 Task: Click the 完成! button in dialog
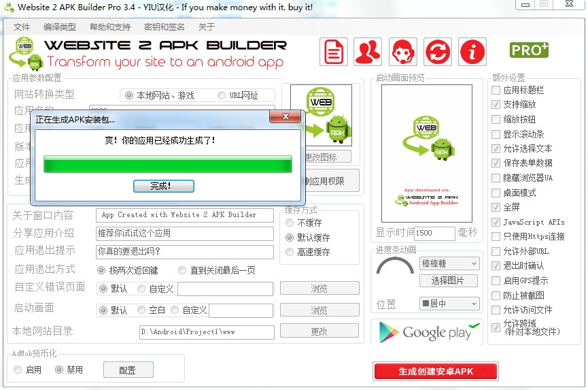pos(164,186)
